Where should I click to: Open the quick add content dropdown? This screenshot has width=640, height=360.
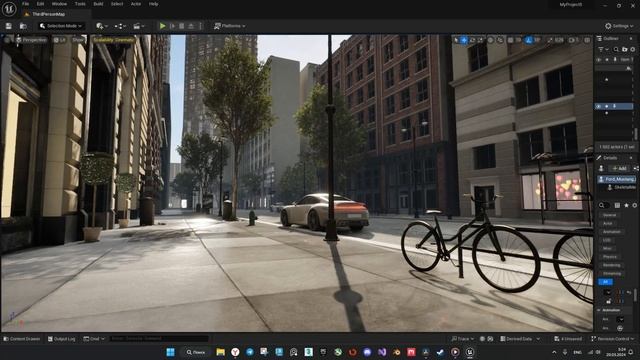102,26
